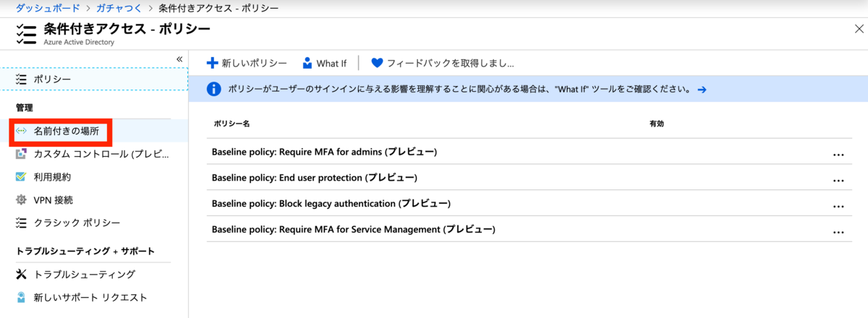Open 名前付きの場所 in the sidebar

(94, 132)
